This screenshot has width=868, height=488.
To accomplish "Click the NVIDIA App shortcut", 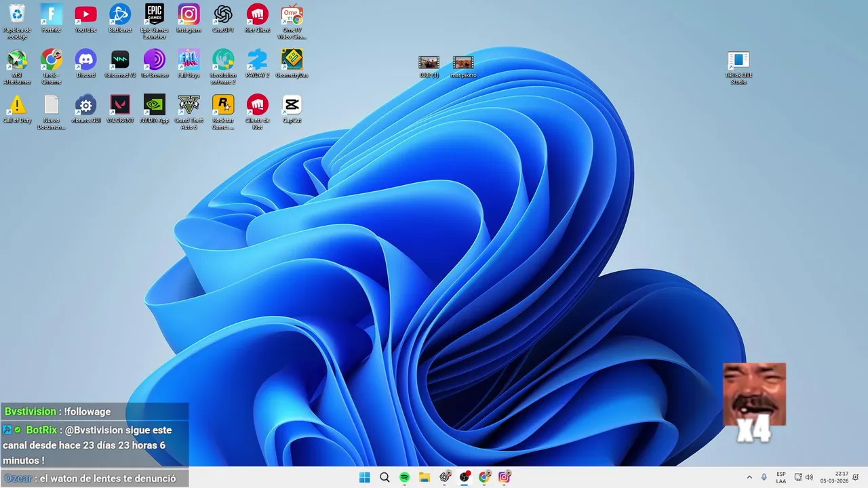I will pos(155,109).
